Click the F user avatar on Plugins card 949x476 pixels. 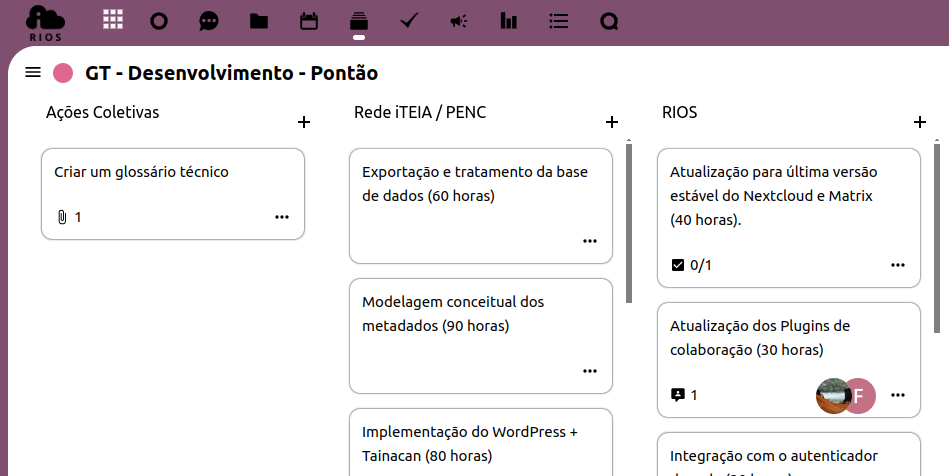859,395
